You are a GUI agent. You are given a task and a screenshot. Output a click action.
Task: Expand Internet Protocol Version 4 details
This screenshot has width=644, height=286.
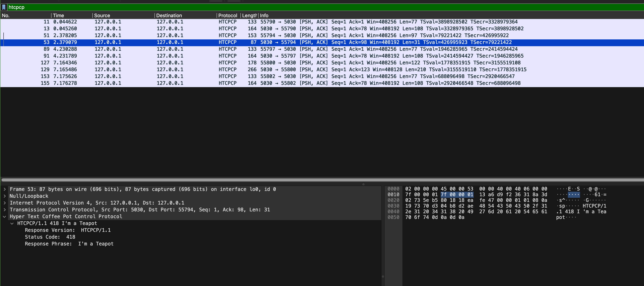[x=5, y=203]
